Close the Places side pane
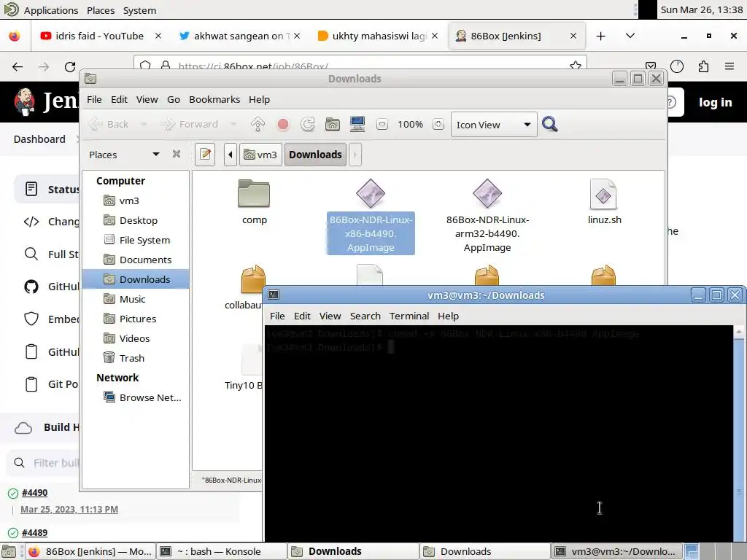 tap(177, 154)
